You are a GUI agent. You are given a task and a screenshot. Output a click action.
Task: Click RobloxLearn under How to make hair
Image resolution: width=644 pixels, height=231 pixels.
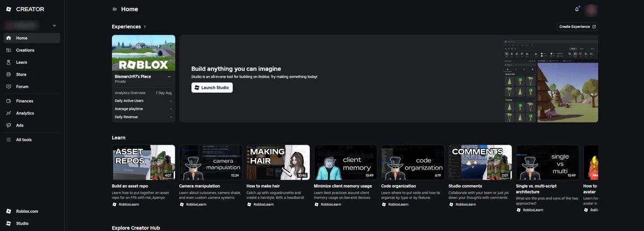(260, 204)
